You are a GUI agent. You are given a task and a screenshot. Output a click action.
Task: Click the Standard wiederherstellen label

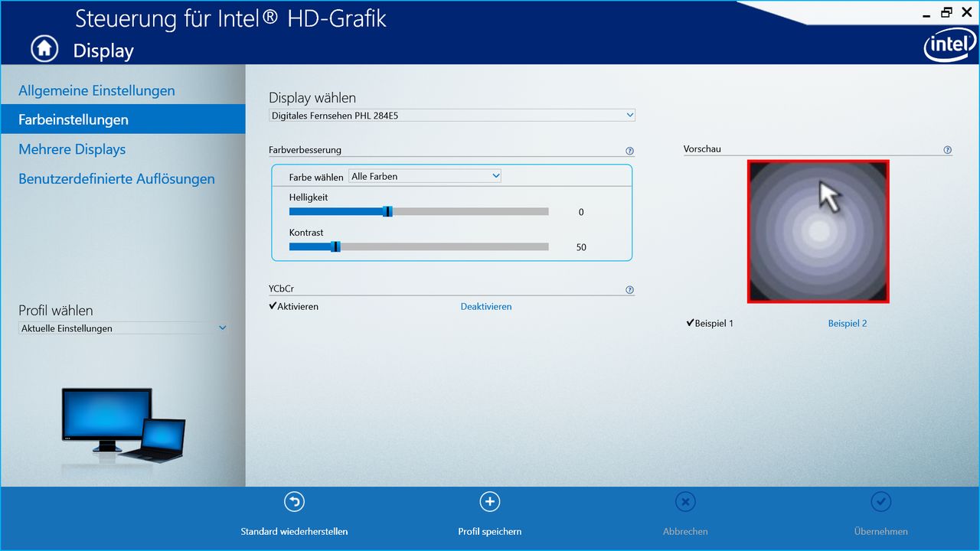(294, 531)
